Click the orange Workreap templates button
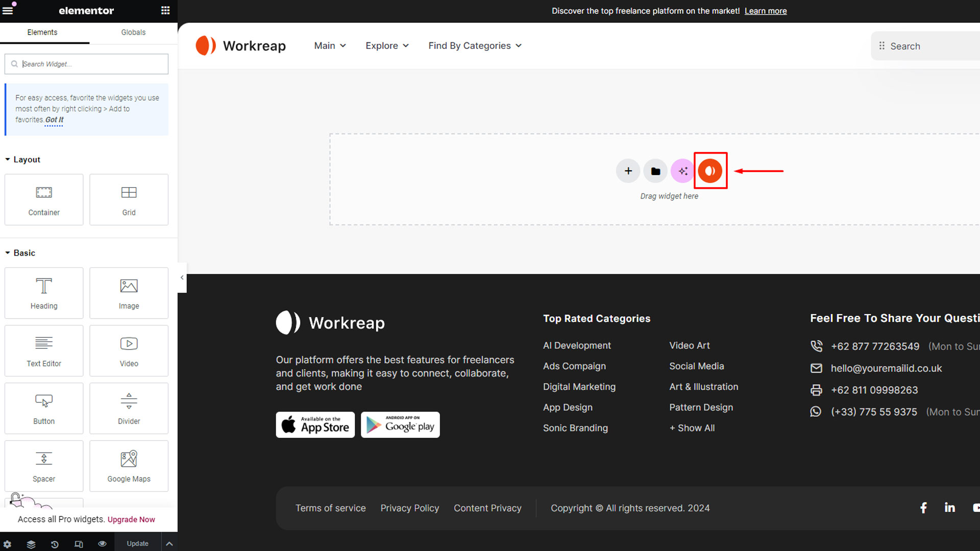The height and width of the screenshot is (551, 980). [710, 171]
